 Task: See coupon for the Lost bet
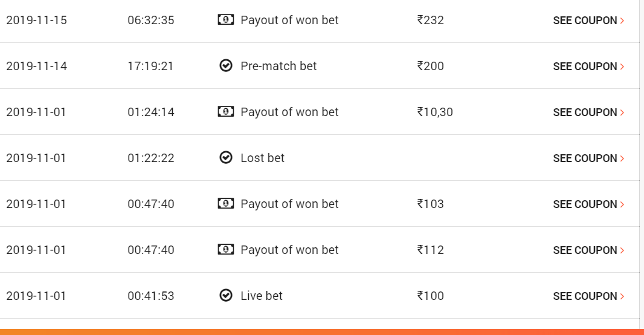click(588, 158)
